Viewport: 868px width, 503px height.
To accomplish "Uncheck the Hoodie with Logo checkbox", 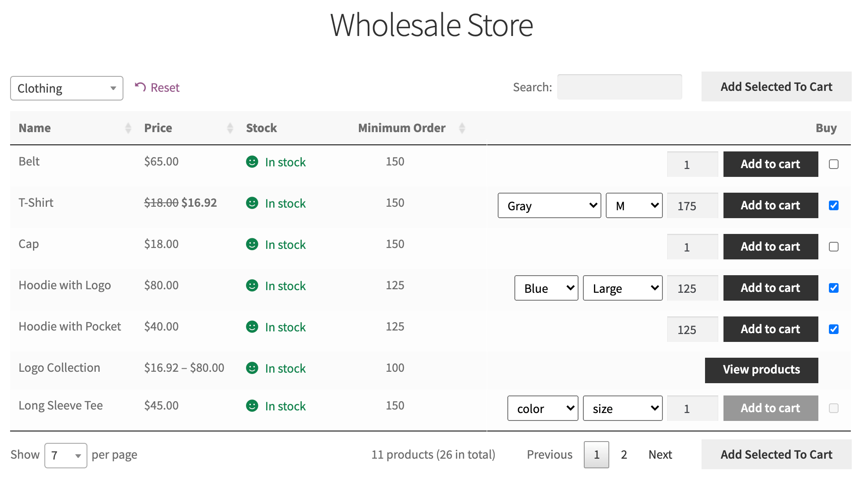I will pyautogui.click(x=834, y=288).
